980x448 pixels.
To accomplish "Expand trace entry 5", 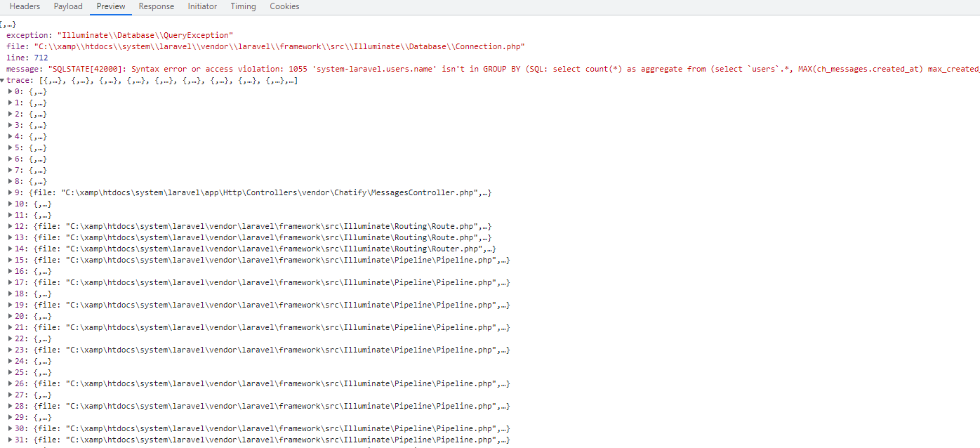I will pos(10,147).
